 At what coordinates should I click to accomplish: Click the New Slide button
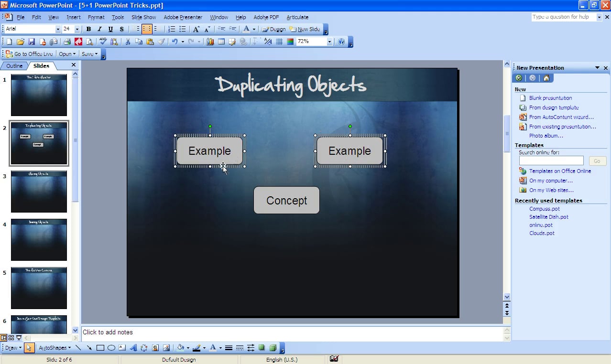tap(305, 29)
